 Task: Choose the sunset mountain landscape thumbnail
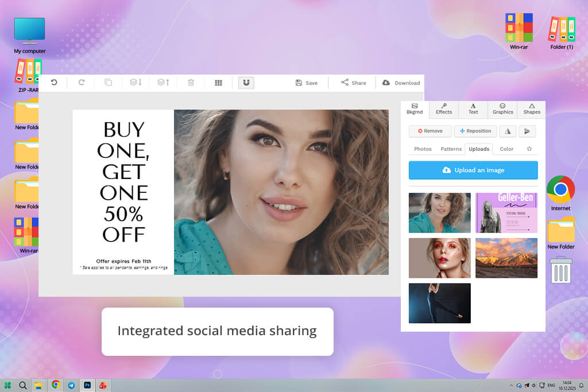tap(506, 258)
